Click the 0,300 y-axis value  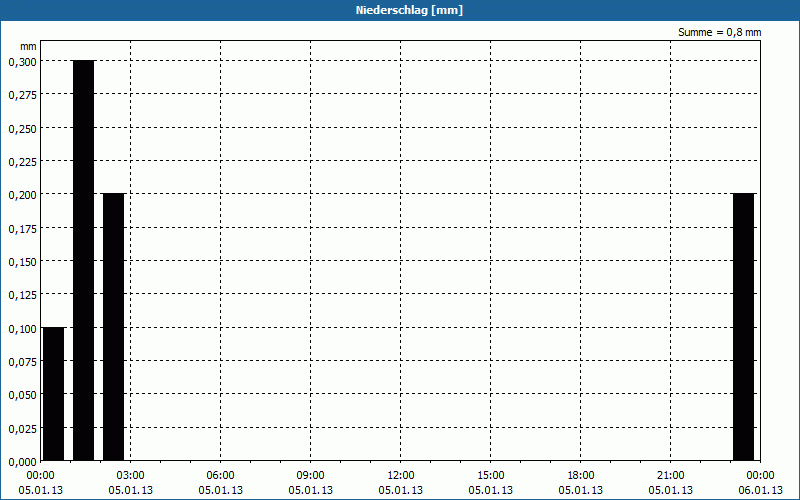(x=23, y=62)
